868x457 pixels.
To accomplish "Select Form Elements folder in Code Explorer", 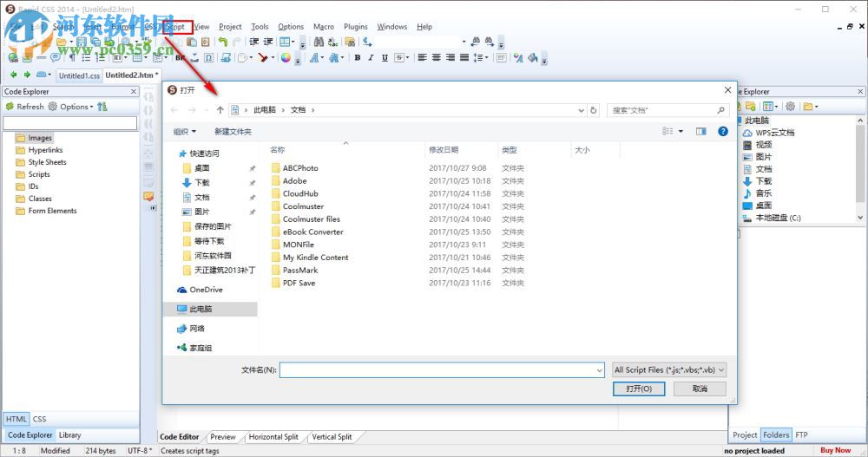I will click(x=47, y=211).
